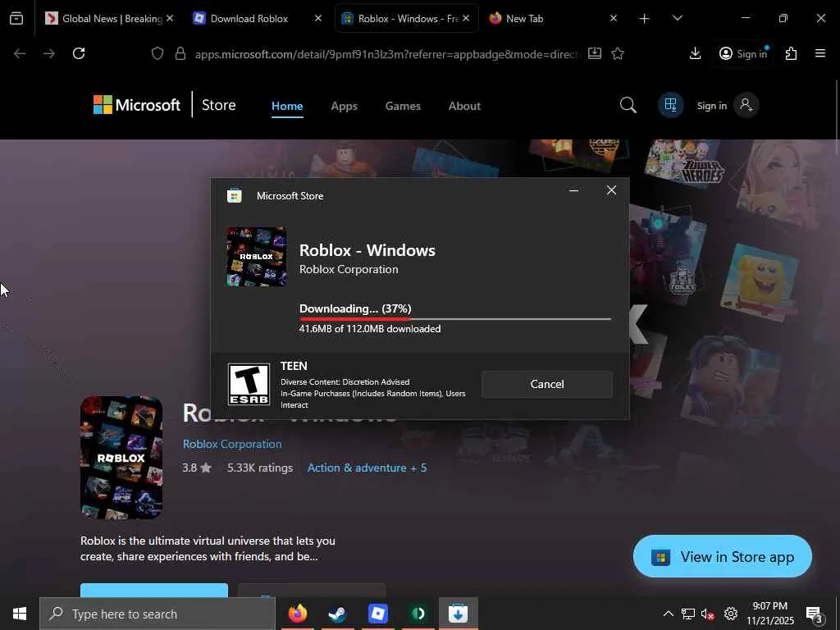
Task: Open About in Store navigation
Action: [464, 106]
